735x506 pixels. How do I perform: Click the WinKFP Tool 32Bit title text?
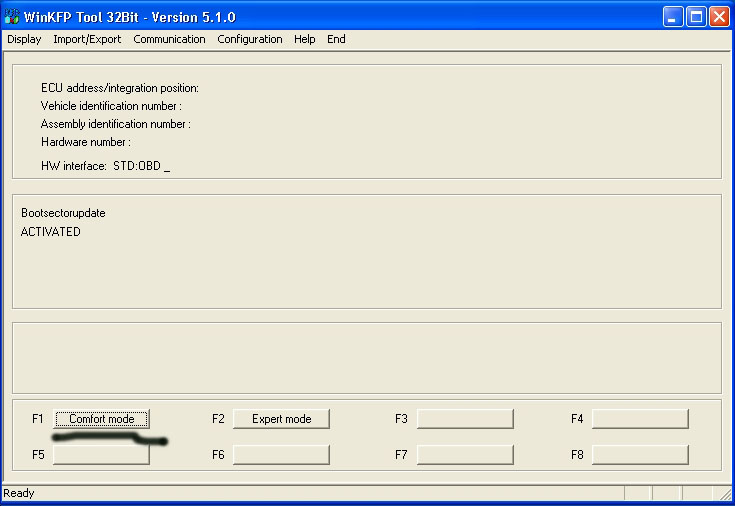click(130, 17)
